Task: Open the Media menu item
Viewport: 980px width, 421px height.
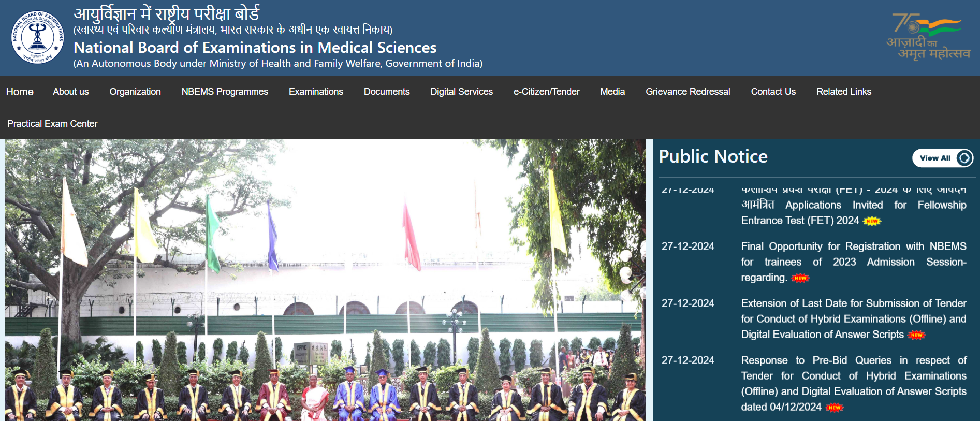Action: click(x=612, y=92)
